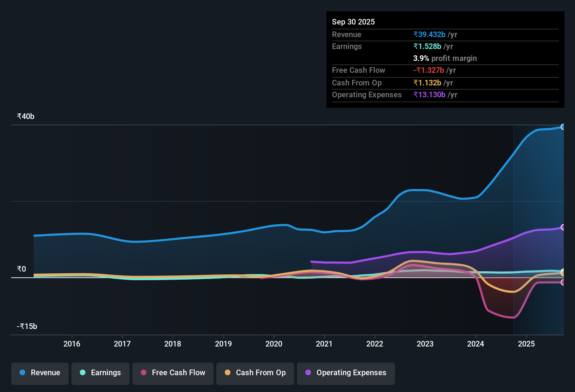Screen dimensions: 575x392
Task: Click the ₹39.432b revenue value
Action: [430, 34]
